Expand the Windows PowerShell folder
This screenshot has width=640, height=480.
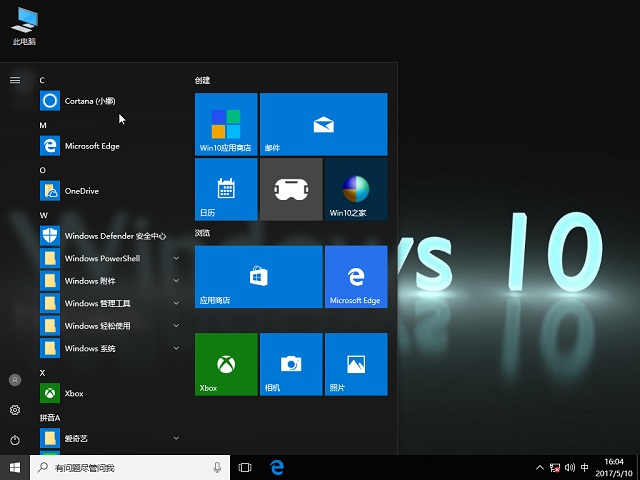[x=110, y=258]
